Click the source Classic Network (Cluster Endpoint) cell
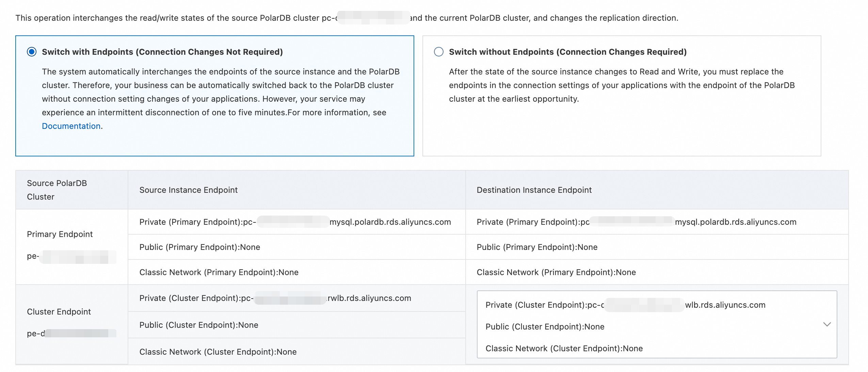This screenshot has width=868, height=372. pos(218,352)
